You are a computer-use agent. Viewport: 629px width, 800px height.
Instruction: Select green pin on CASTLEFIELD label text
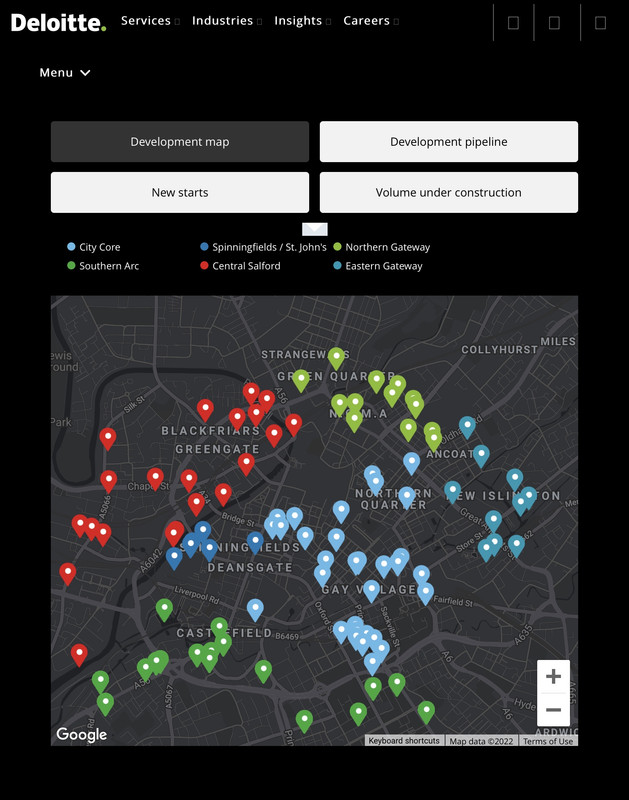pos(219,630)
